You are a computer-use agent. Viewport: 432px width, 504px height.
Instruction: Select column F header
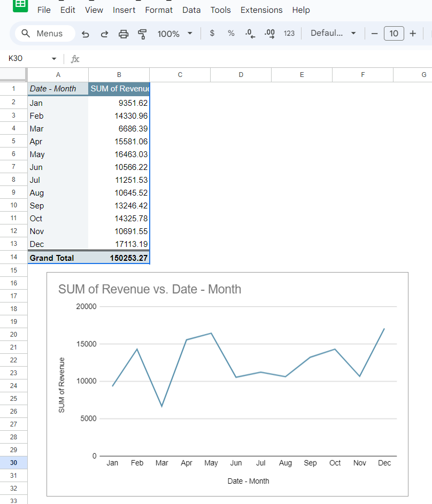(x=362, y=75)
